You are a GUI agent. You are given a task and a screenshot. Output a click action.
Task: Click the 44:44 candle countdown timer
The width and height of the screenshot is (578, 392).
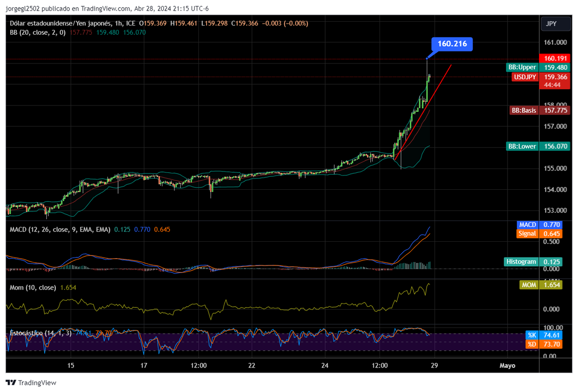click(x=552, y=84)
